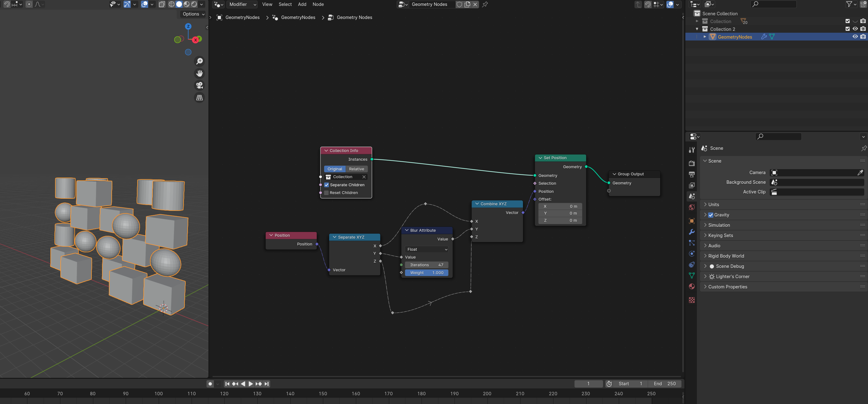Image resolution: width=868 pixels, height=404 pixels.
Task: Select Original transform space tab
Action: [x=334, y=169]
